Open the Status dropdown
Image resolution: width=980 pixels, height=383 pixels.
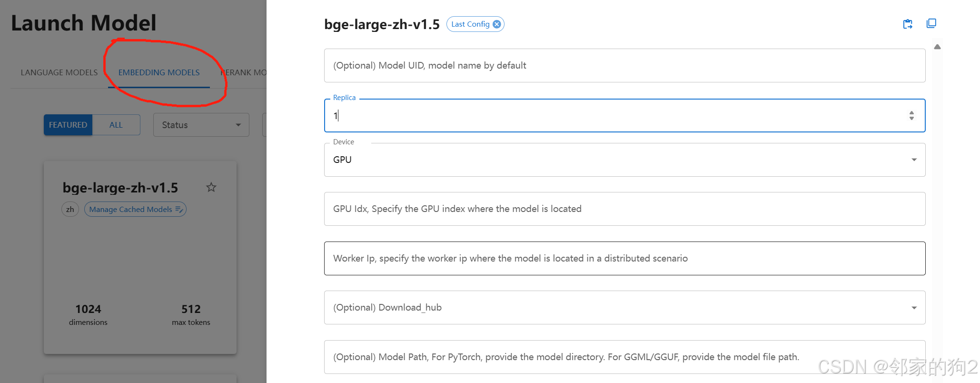(201, 125)
